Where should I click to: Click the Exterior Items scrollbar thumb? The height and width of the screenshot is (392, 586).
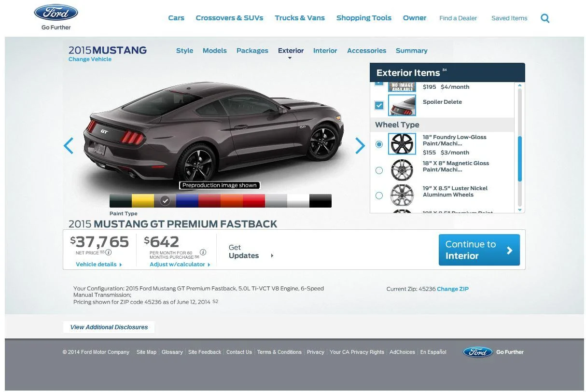(520, 159)
